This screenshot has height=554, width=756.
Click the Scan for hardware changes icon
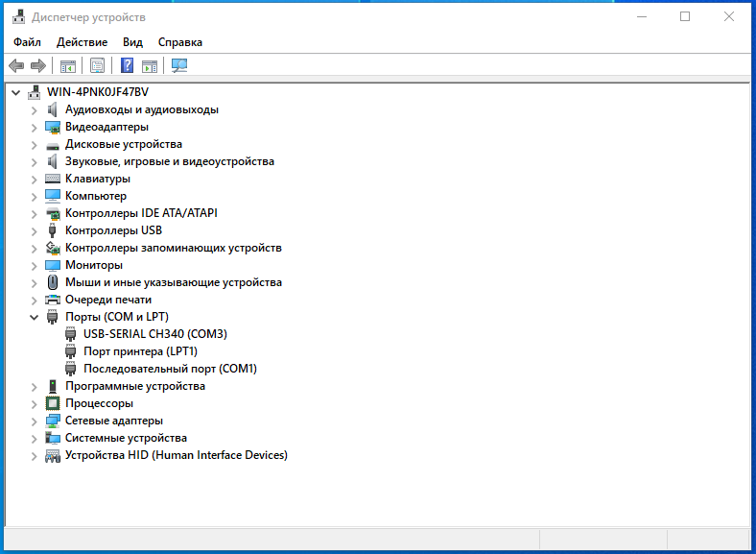179,65
